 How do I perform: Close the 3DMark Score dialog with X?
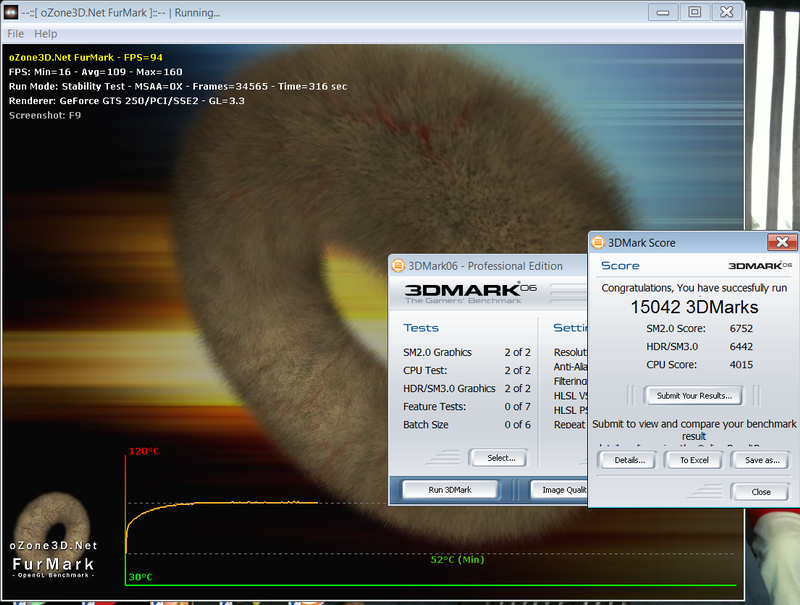point(782,242)
